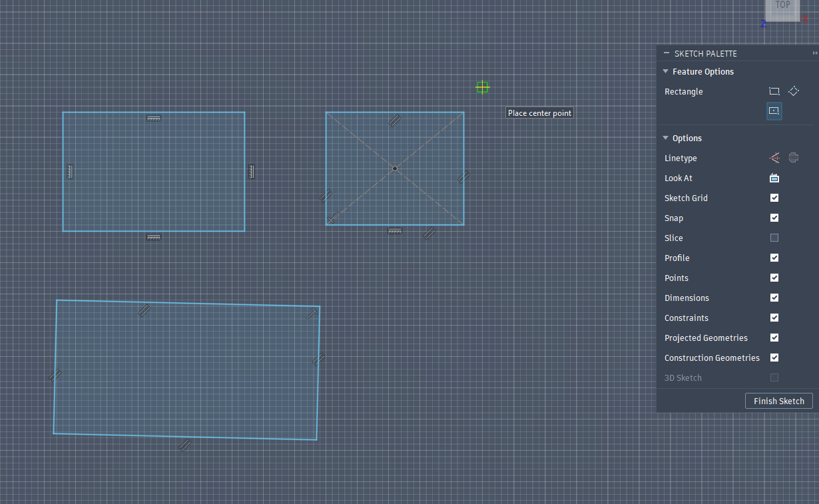Click the center point of the diagonal rectangle
The width and height of the screenshot is (819, 504).
pos(395,168)
